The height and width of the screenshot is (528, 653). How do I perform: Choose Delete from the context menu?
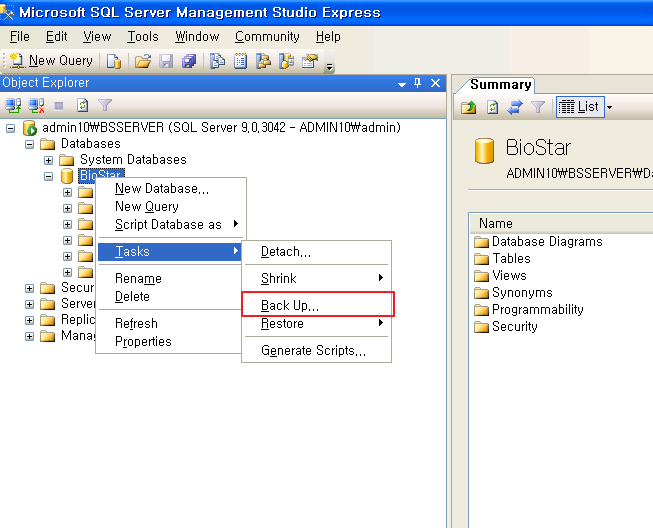(x=170, y=296)
